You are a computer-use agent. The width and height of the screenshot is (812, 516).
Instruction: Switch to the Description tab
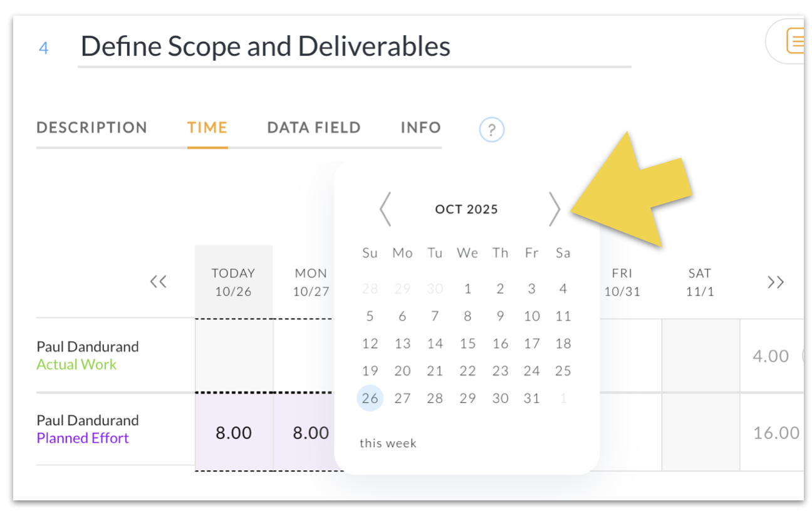[x=91, y=128]
